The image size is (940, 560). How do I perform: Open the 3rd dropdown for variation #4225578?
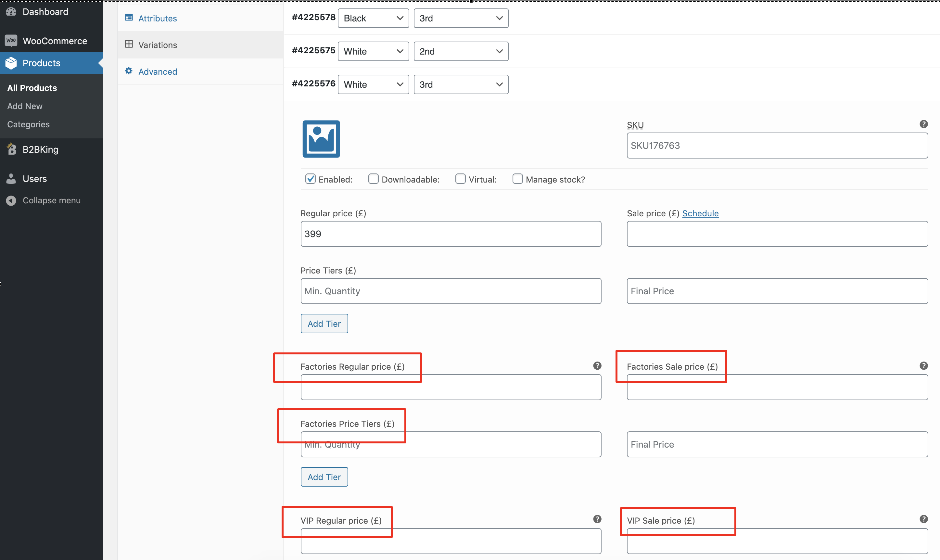461,18
